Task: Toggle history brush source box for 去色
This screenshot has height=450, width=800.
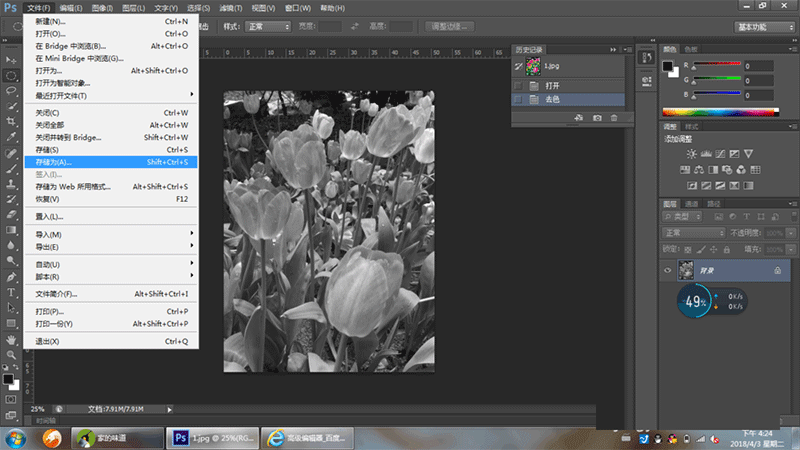Action: [518, 100]
